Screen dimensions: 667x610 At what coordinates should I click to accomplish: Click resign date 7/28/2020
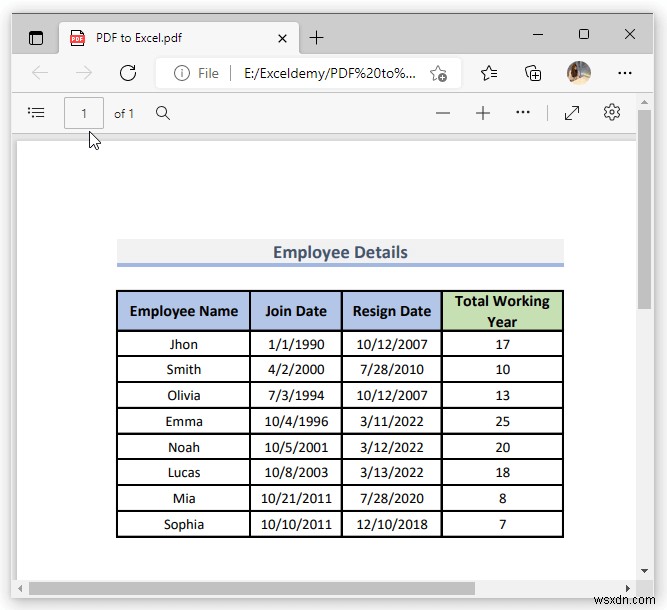pyautogui.click(x=392, y=498)
